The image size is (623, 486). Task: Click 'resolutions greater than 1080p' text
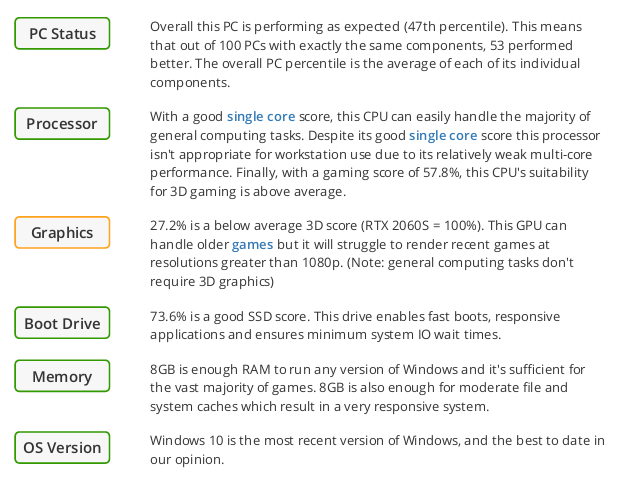246,263
